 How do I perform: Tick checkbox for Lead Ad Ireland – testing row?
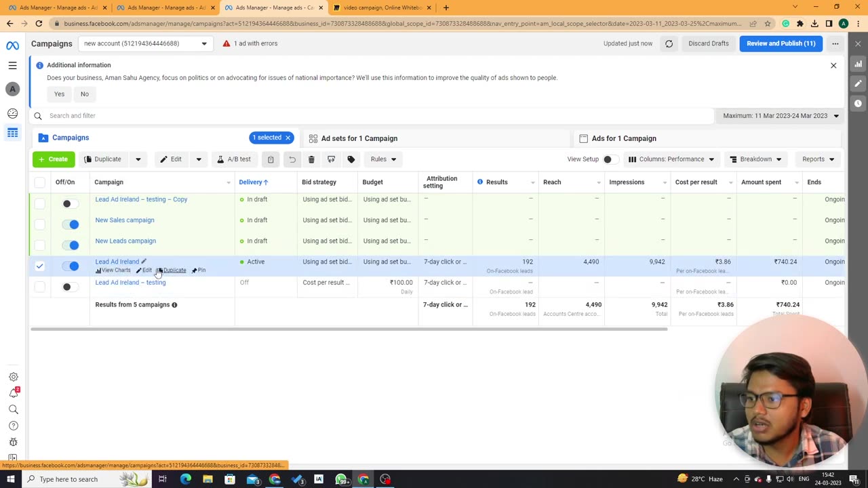(x=40, y=287)
